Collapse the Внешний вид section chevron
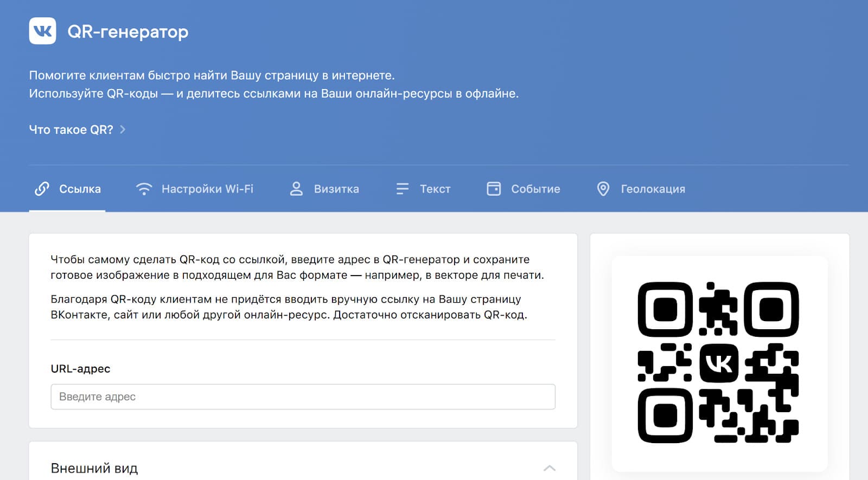Screen dimensions: 868x480 pyautogui.click(x=550, y=468)
